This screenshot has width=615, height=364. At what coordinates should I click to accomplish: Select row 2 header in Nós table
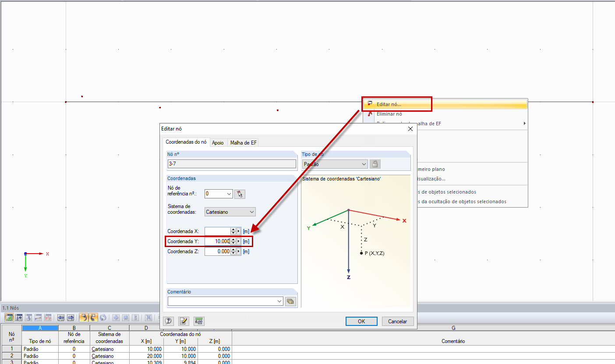(11, 356)
